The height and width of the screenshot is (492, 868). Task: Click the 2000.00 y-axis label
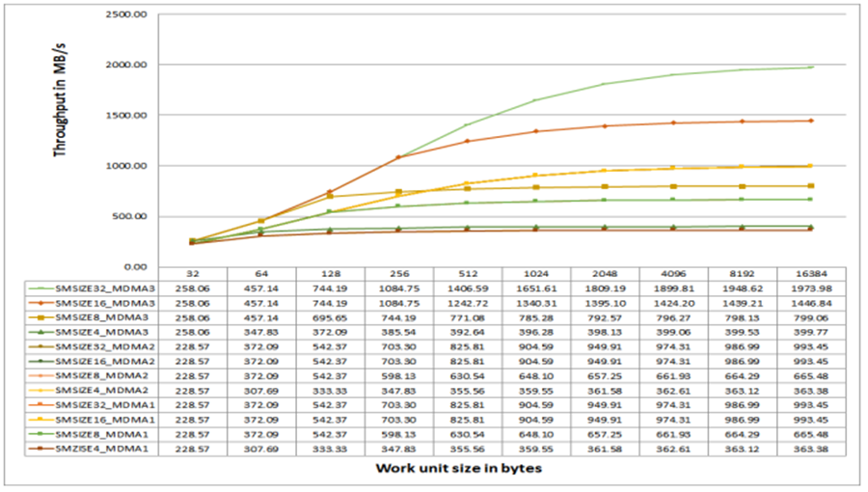[126, 65]
